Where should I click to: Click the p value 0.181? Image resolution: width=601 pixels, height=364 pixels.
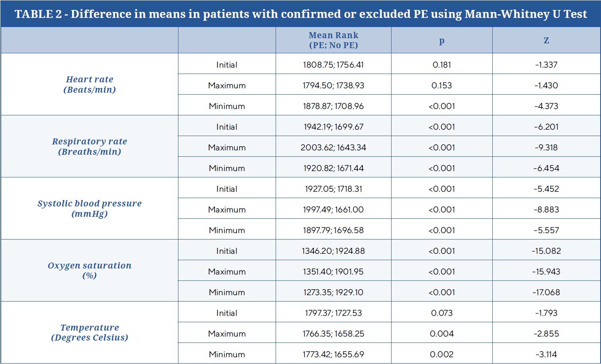(x=442, y=65)
